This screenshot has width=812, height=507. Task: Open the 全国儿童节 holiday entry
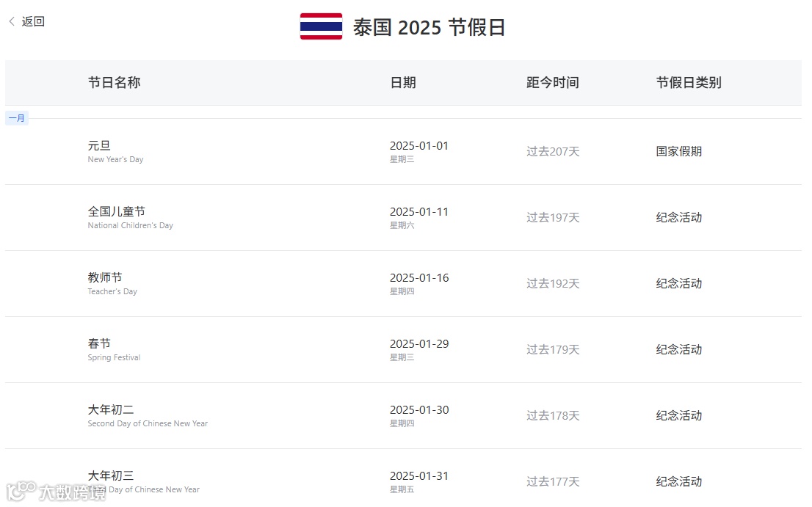point(117,212)
